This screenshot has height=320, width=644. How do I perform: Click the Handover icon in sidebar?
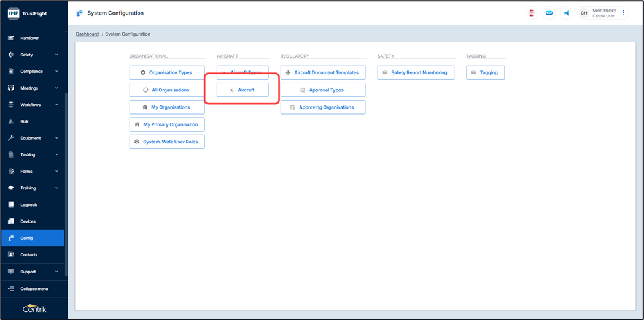point(10,38)
